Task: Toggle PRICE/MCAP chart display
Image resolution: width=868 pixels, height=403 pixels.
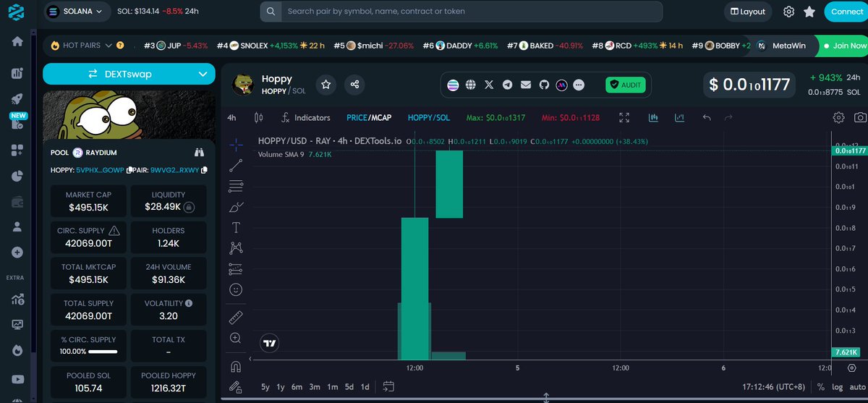Action: (x=369, y=117)
